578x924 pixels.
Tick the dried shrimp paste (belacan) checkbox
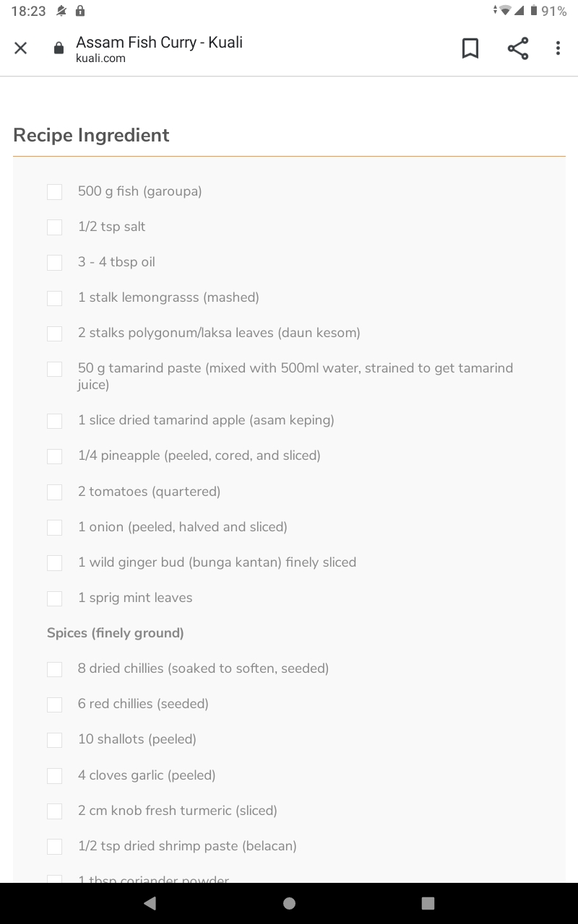tap(54, 846)
